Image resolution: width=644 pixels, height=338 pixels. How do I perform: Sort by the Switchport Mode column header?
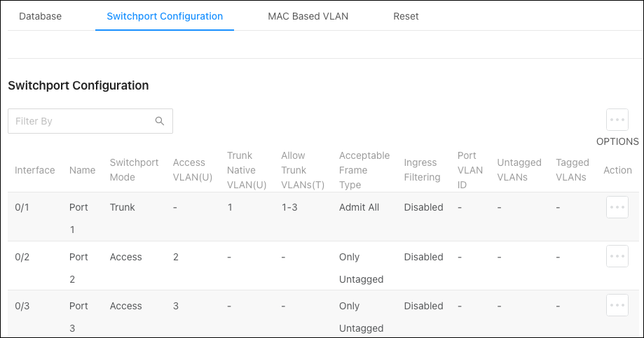pos(134,170)
